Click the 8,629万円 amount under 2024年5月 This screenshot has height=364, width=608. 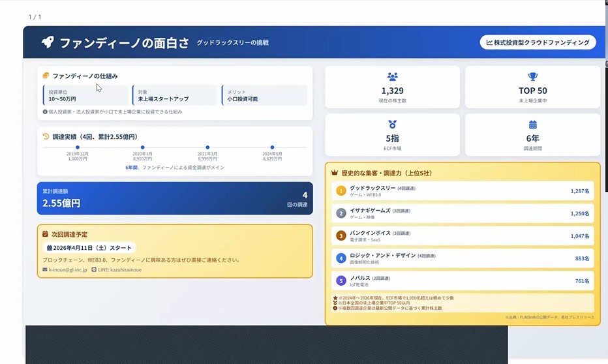point(272,159)
